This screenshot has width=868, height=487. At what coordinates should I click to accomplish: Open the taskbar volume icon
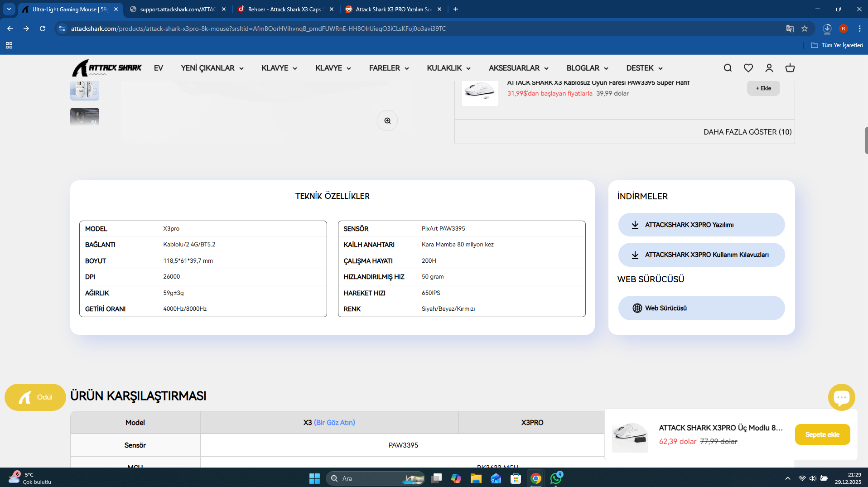pyautogui.click(x=813, y=478)
